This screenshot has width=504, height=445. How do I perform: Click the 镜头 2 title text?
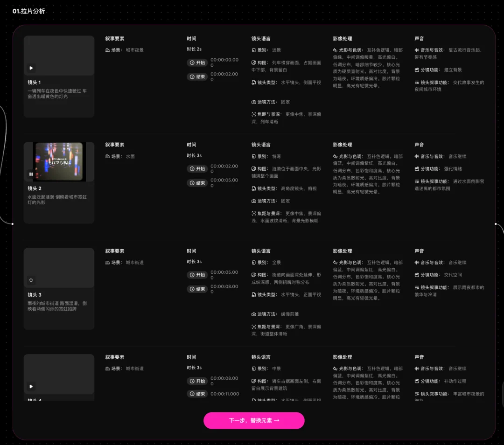coord(35,188)
